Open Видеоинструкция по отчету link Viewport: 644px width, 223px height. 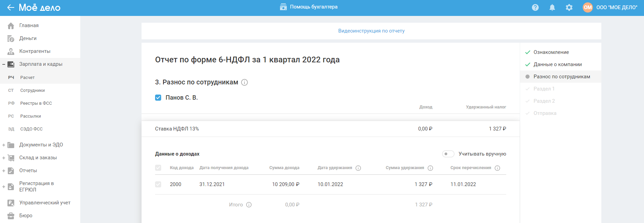(371, 31)
